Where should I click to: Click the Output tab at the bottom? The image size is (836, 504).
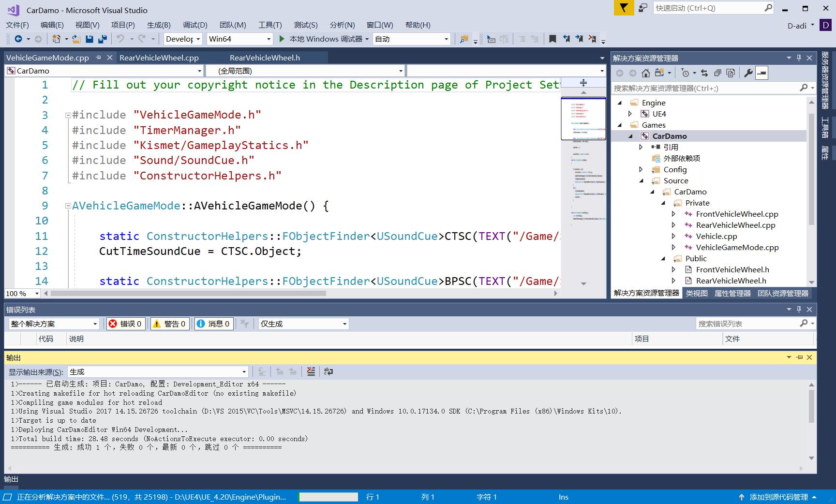(11, 479)
